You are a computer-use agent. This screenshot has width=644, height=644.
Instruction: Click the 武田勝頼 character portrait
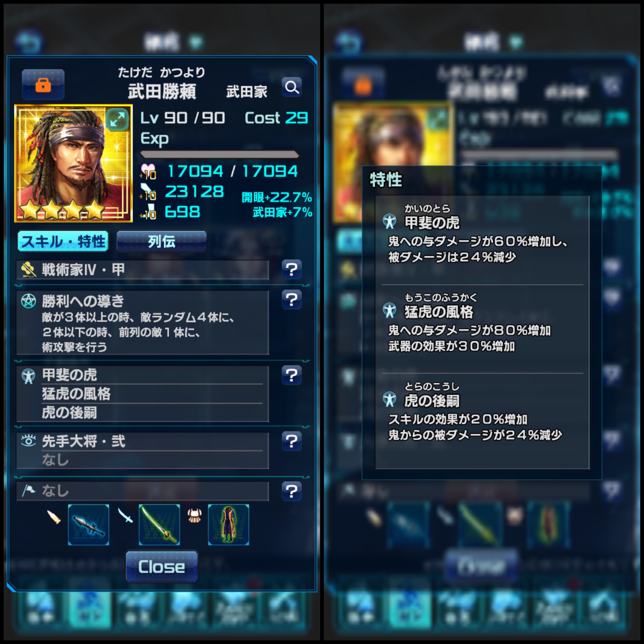coord(73,163)
